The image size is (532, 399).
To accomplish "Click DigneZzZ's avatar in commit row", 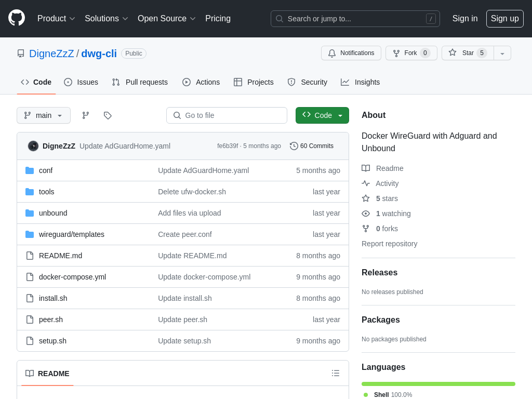I will (x=33, y=146).
